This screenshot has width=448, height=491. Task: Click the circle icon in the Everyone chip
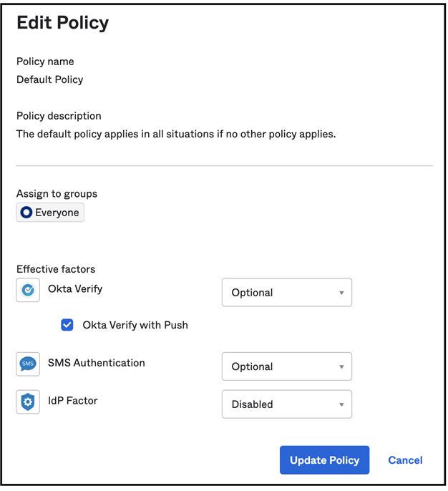coord(26,213)
